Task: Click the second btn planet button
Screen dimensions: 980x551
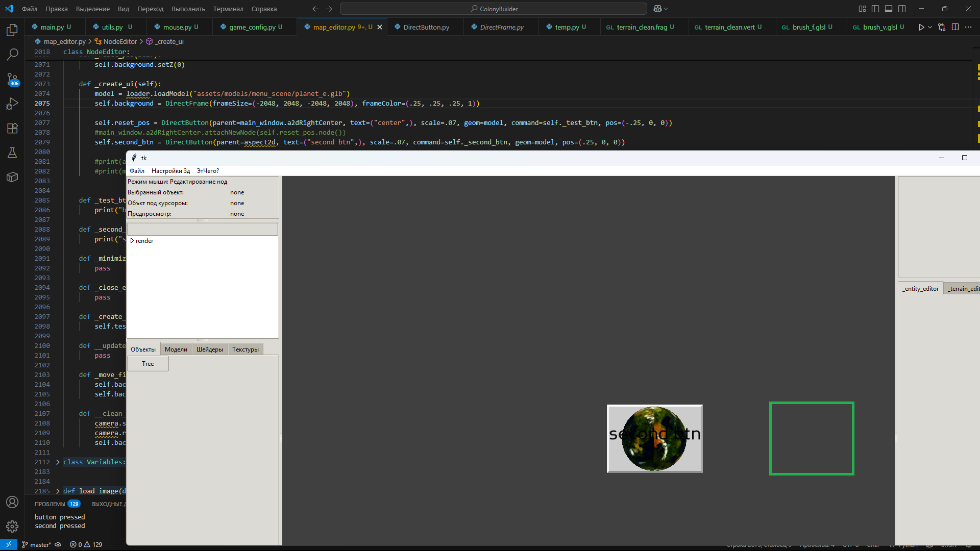Action: point(654,439)
